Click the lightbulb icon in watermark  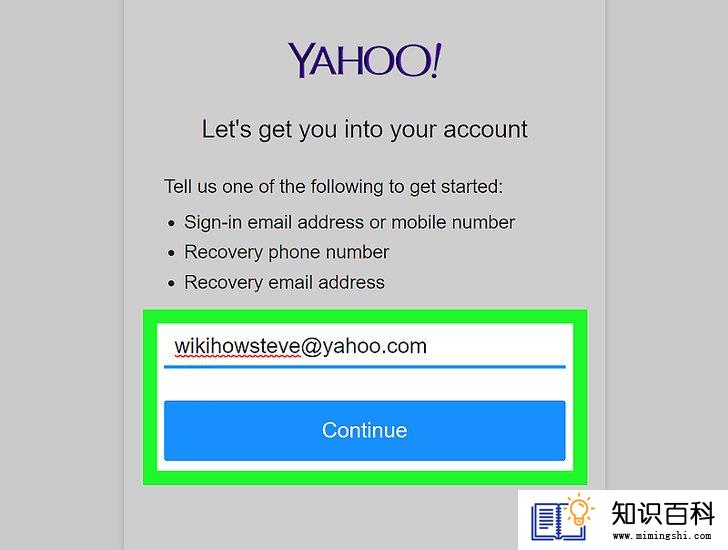tap(579, 510)
